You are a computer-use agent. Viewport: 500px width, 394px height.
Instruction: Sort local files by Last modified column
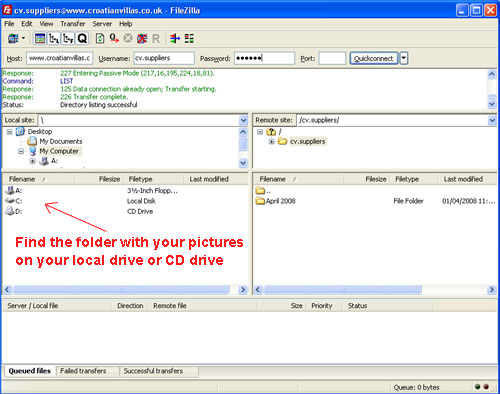(x=216, y=179)
